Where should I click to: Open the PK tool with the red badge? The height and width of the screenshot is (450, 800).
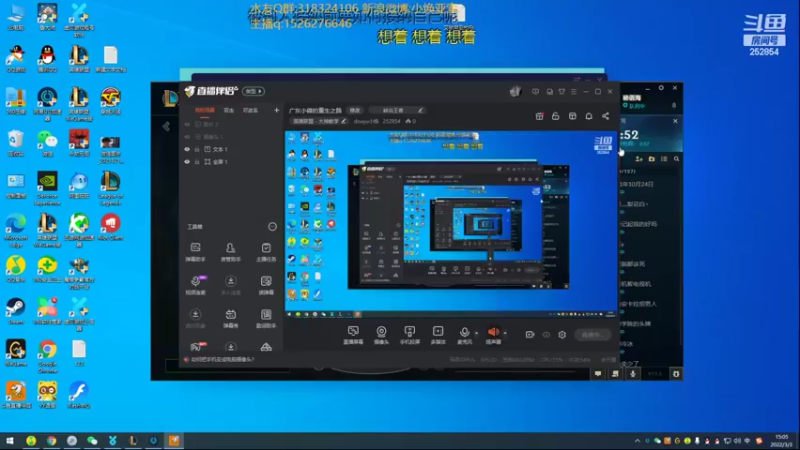(197, 347)
